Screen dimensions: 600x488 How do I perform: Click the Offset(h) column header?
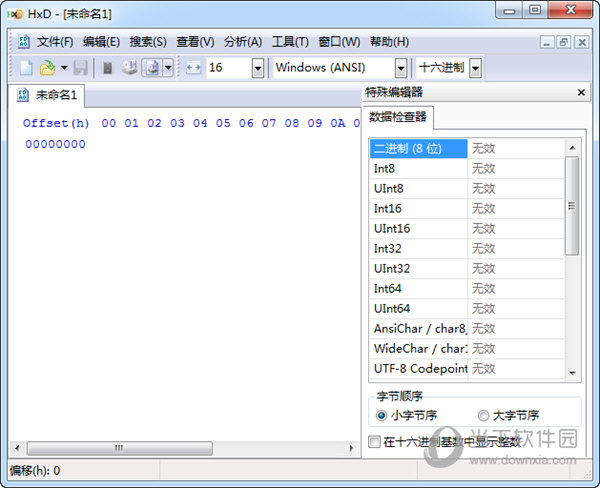click(56, 123)
